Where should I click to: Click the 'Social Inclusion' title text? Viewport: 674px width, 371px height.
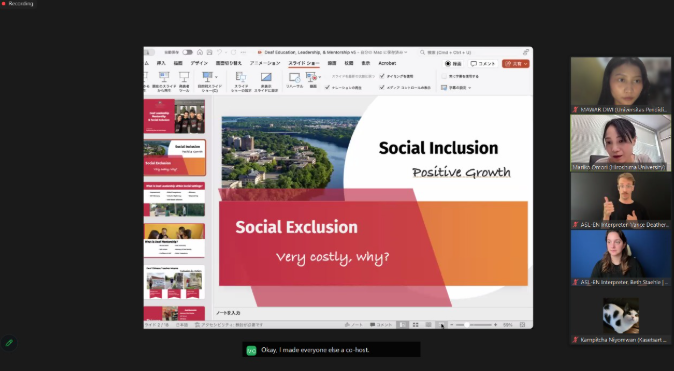coord(438,148)
